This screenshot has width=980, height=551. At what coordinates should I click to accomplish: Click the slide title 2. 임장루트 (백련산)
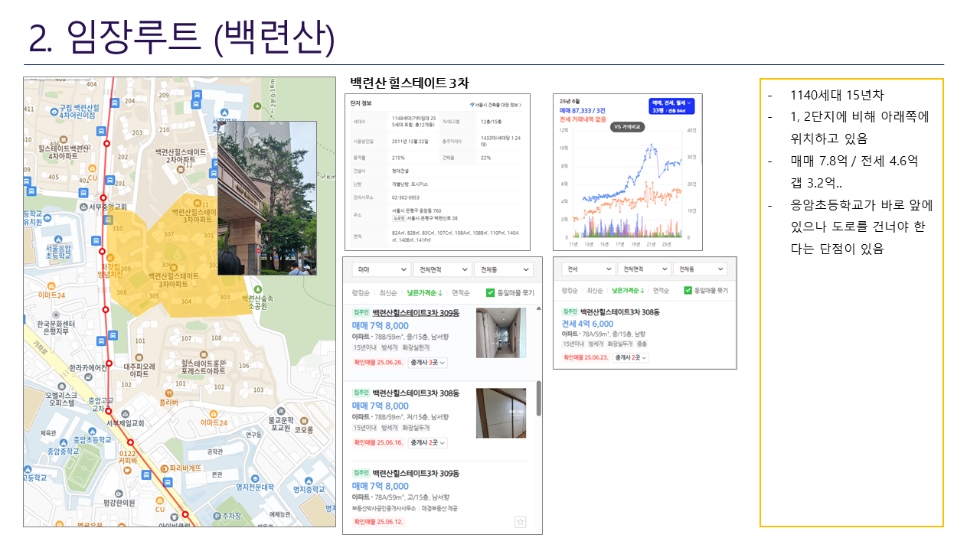click(x=181, y=37)
